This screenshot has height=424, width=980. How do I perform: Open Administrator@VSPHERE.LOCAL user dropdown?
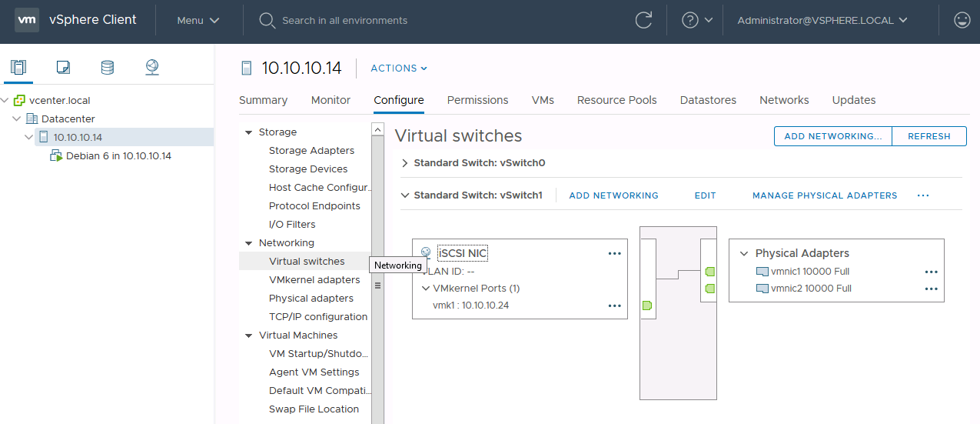click(x=822, y=20)
